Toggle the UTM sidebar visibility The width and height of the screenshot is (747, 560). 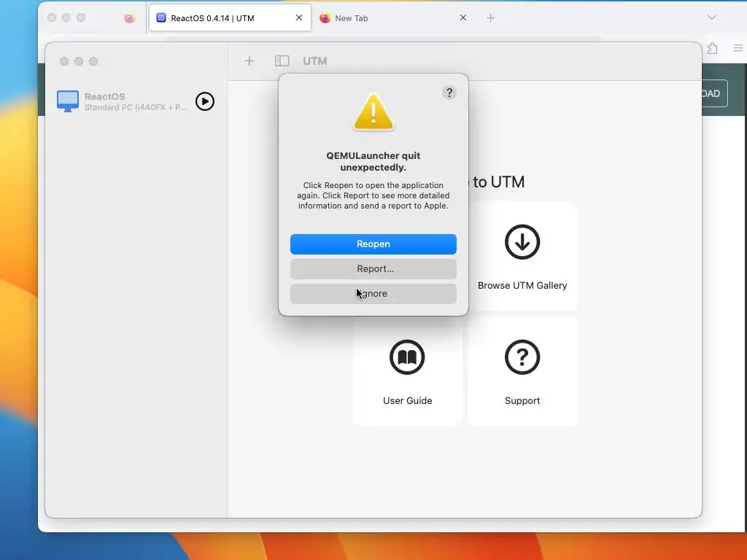pyautogui.click(x=282, y=61)
